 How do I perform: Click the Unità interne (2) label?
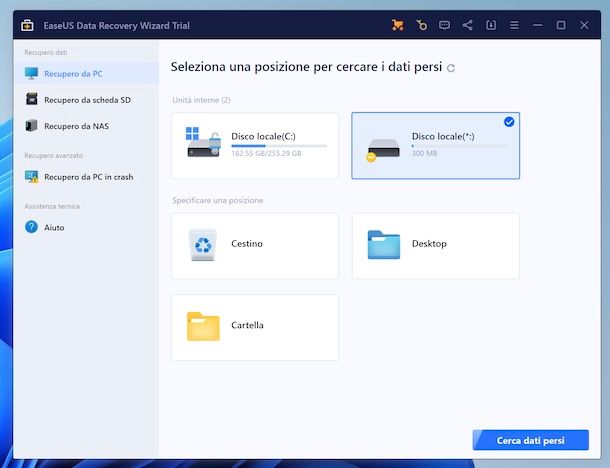pos(202,100)
